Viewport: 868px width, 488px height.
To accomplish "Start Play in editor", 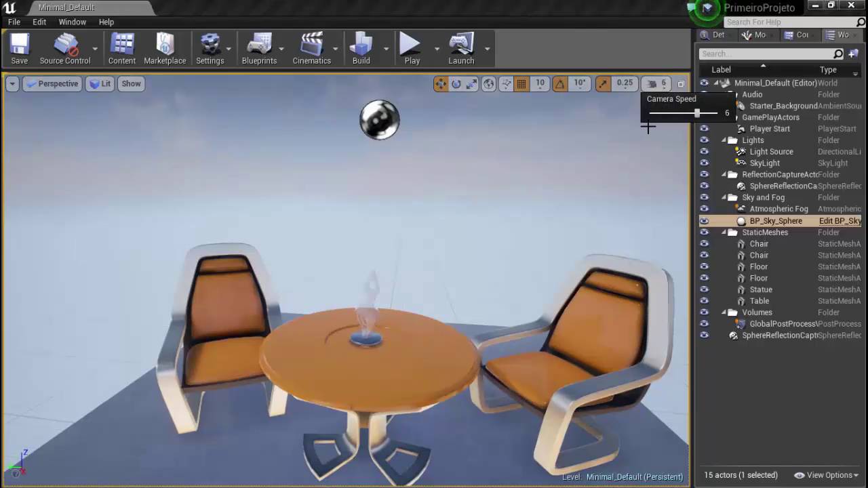I will tap(412, 48).
